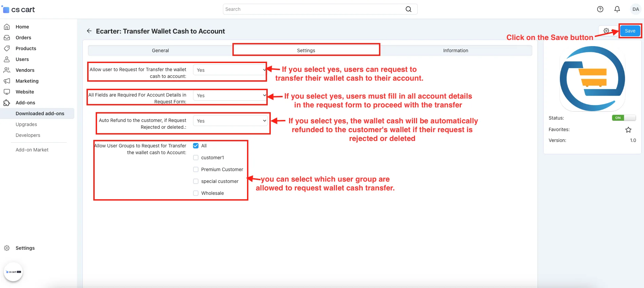This screenshot has width=644, height=288.
Task: Click the Website monitor icon
Action: (7, 92)
